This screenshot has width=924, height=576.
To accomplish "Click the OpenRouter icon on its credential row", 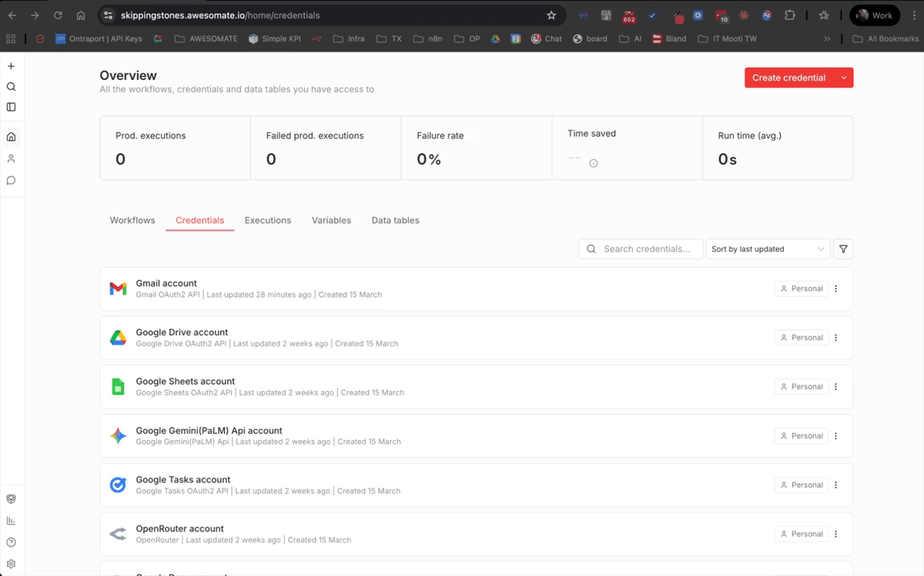I will coord(118,534).
